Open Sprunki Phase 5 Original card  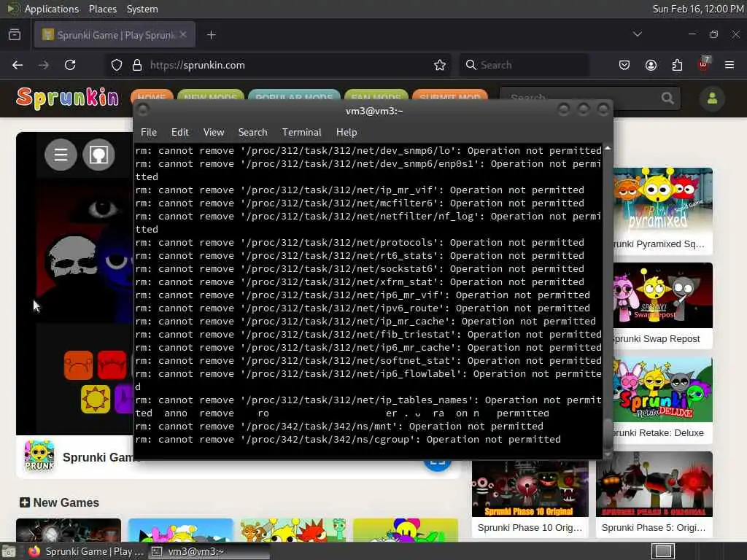(x=654, y=494)
